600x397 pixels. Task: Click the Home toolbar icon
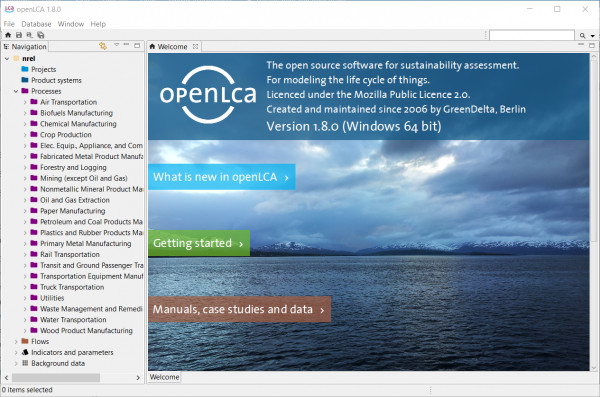pyautogui.click(x=8, y=35)
